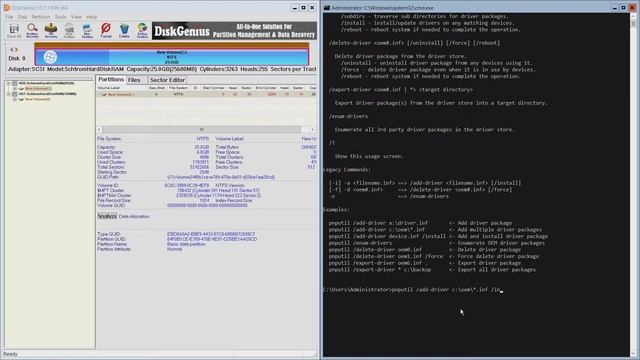The width and height of the screenshot is (640, 360).
Task: Click the cmd window vertical scrollbar
Action: pos(634,184)
